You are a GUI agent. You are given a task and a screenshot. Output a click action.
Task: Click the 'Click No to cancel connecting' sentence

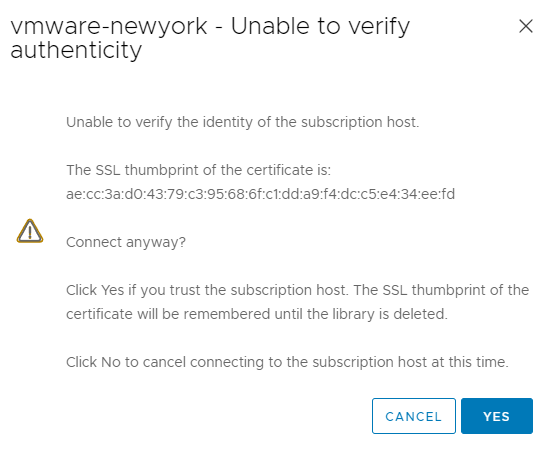coord(287,362)
